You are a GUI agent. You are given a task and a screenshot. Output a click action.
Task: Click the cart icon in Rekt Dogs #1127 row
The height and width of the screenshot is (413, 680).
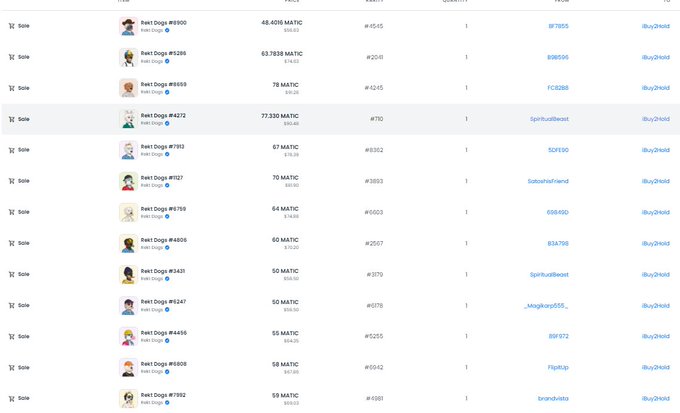(x=11, y=181)
